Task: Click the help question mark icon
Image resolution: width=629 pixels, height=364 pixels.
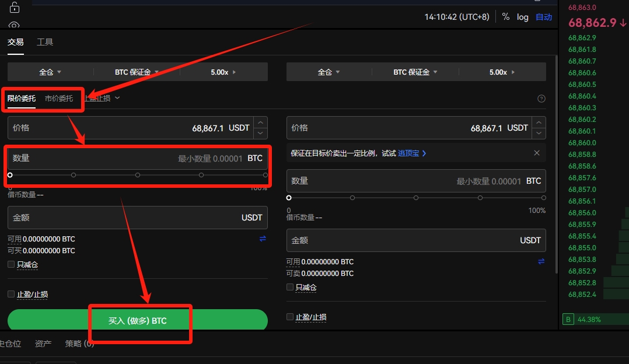Action: click(x=541, y=99)
